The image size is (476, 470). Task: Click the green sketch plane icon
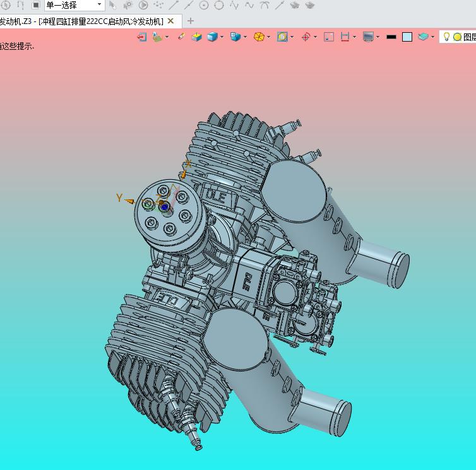(x=157, y=37)
